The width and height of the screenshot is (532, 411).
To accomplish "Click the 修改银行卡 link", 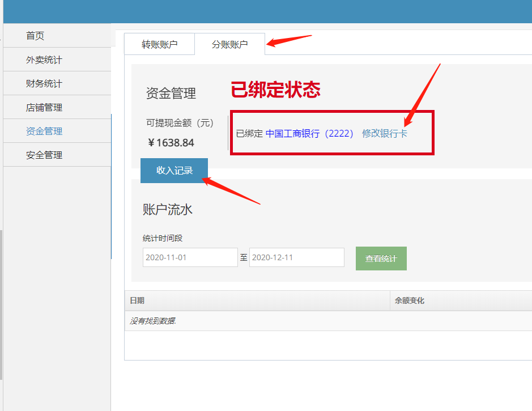I will (384, 134).
